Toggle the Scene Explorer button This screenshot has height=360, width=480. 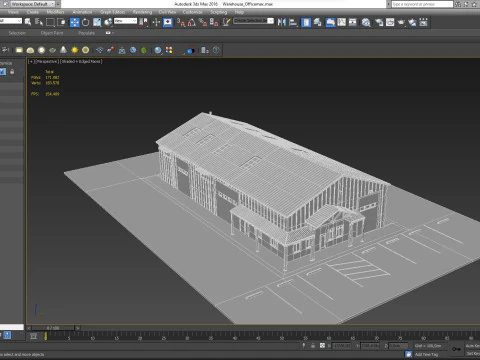coord(306,22)
